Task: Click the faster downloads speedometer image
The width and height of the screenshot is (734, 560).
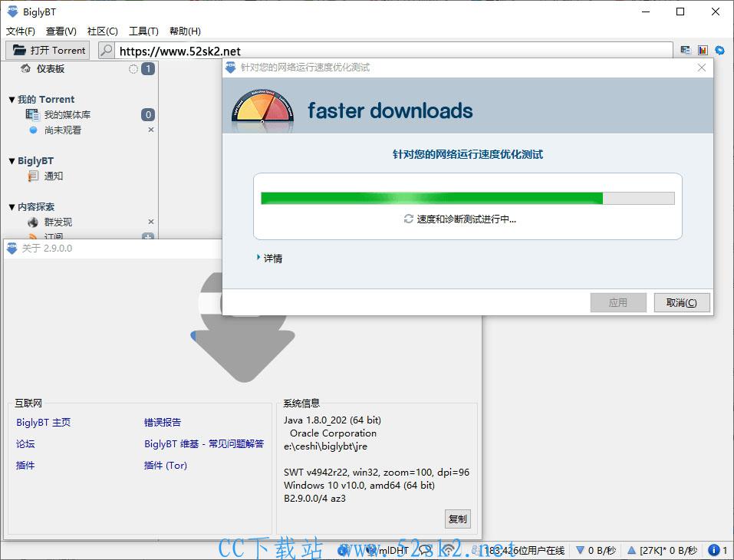Action: 262,110
